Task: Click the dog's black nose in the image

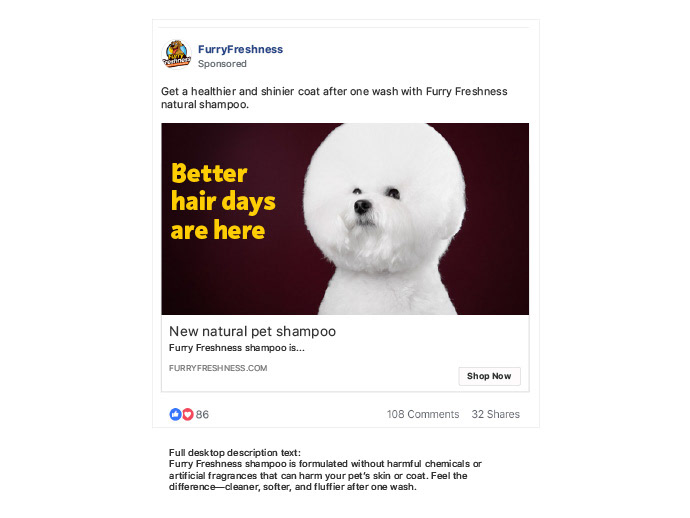Action: point(362,206)
